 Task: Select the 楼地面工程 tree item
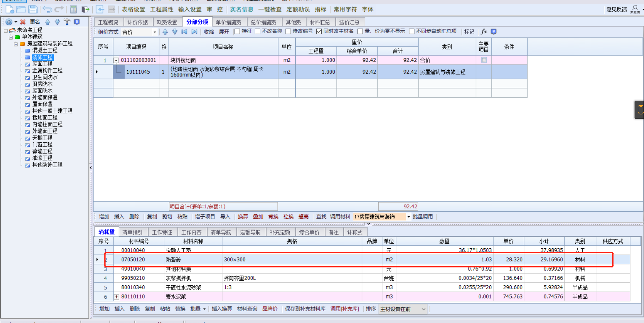pos(45,118)
